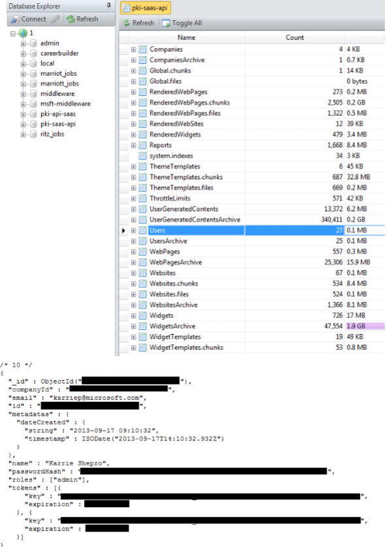The width and height of the screenshot is (392, 547).
Task: Select the Websites.files collection name
Action: click(169, 294)
